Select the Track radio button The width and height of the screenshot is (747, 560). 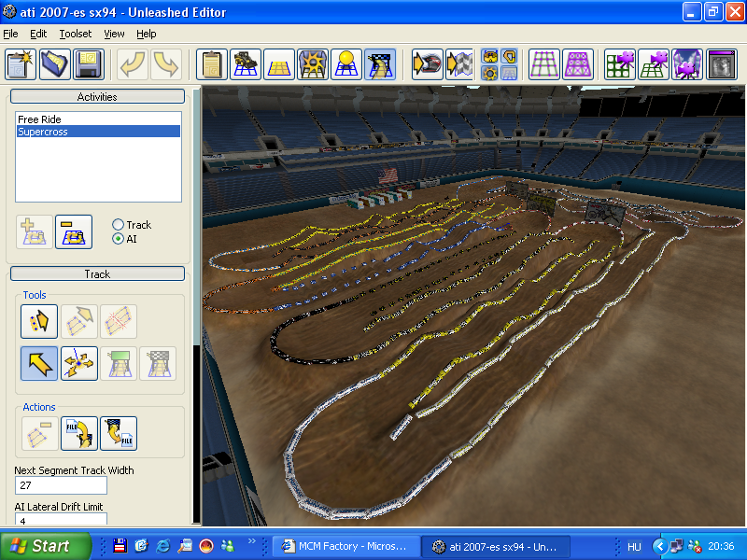[x=119, y=225]
